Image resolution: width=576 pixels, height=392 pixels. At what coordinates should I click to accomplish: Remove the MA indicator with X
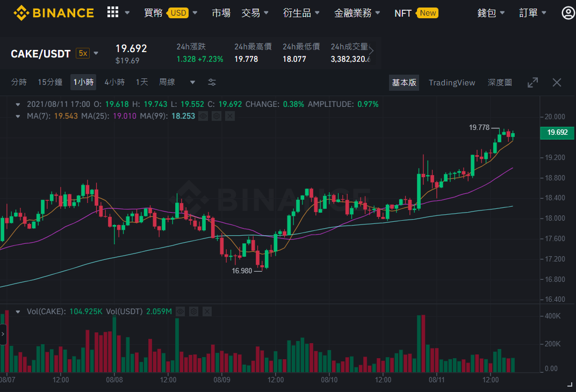tap(230, 117)
